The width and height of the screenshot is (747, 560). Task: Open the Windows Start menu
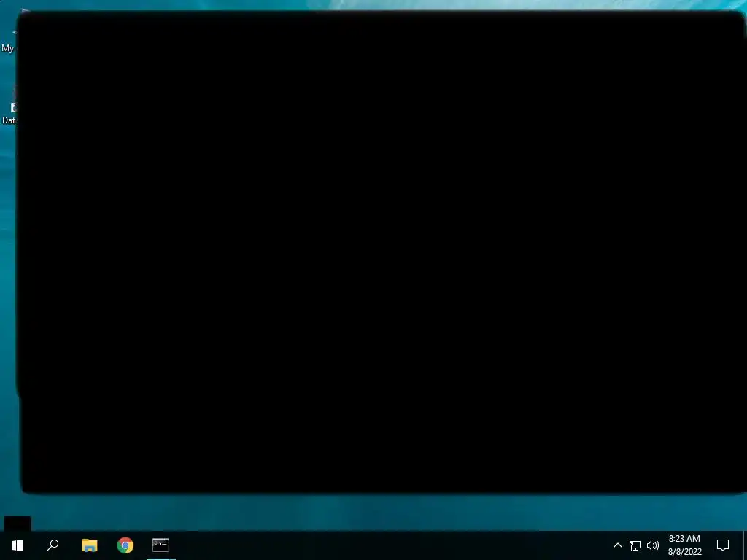point(18,545)
